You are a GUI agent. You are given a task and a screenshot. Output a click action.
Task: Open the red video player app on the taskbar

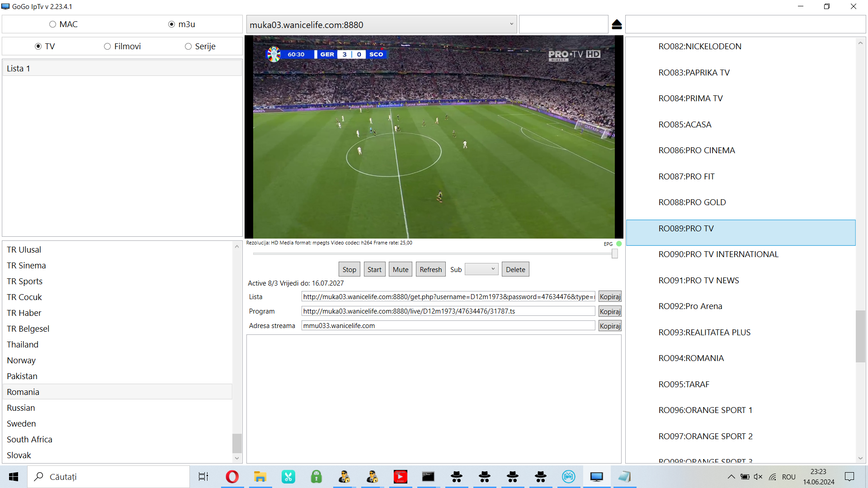tap(400, 477)
